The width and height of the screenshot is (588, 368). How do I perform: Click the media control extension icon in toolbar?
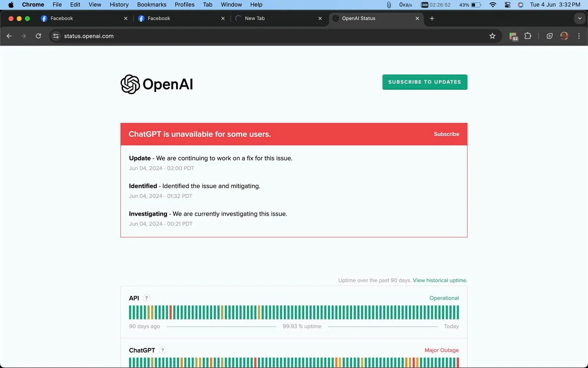tap(549, 36)
